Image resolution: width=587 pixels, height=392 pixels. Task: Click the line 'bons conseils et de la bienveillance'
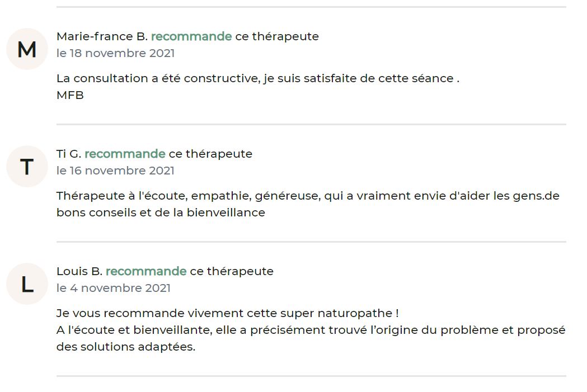pyautogui.click(x=161, y=212)
